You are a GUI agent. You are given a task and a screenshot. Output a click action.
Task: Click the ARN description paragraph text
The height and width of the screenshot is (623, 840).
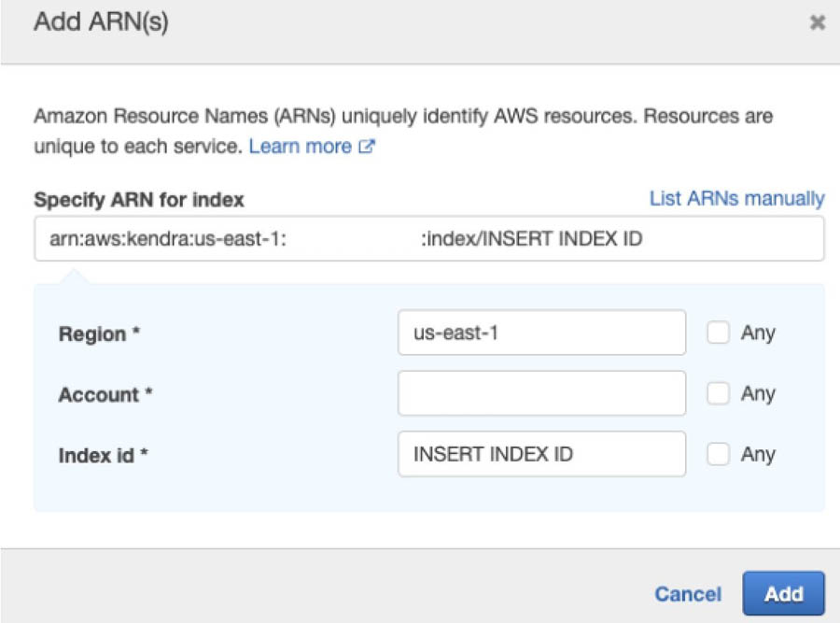tap(403, 131)
